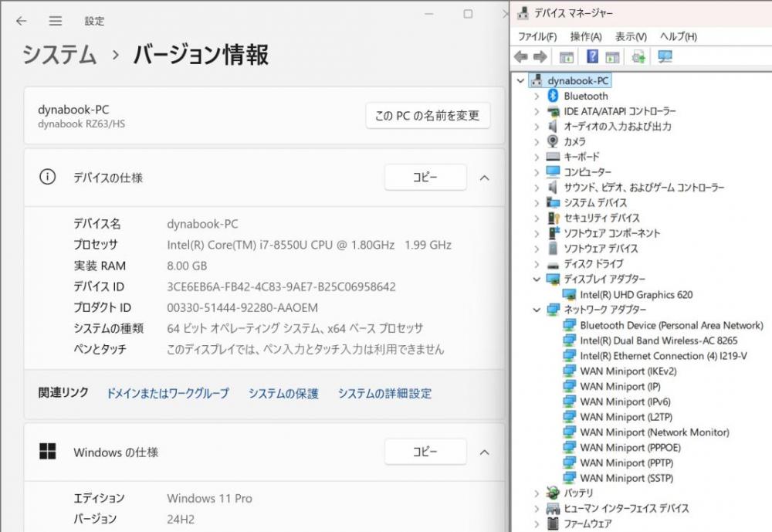
Task: Click the セキュリティ デバイス icon
Action: tap(554, 218)
